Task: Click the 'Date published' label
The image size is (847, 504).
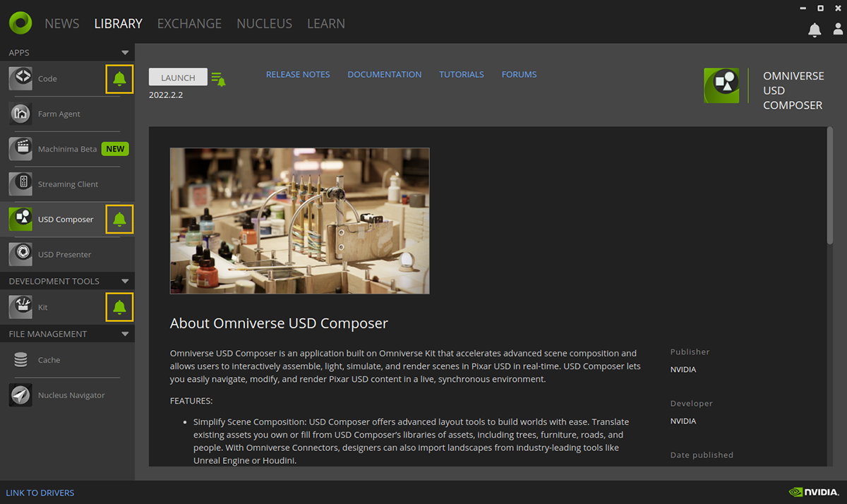Action: [x=702, y=455]
